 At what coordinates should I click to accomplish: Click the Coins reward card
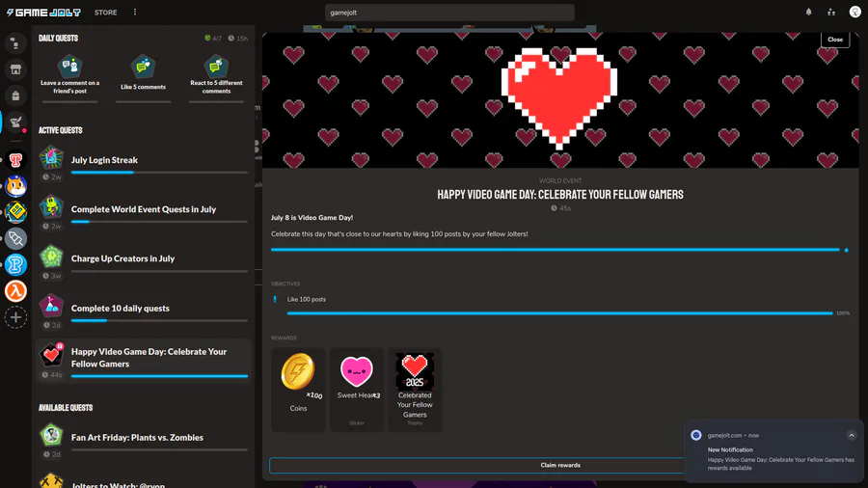tap(298, 390)
